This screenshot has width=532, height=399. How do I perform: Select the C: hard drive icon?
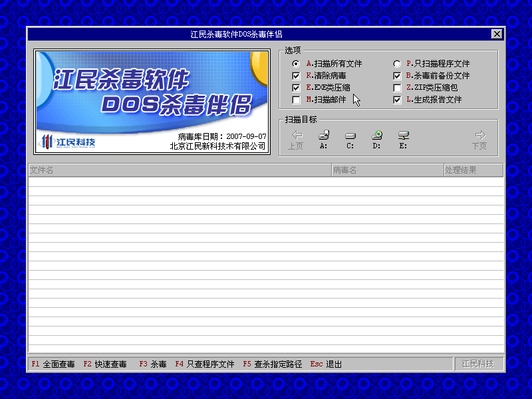[350, 136]
